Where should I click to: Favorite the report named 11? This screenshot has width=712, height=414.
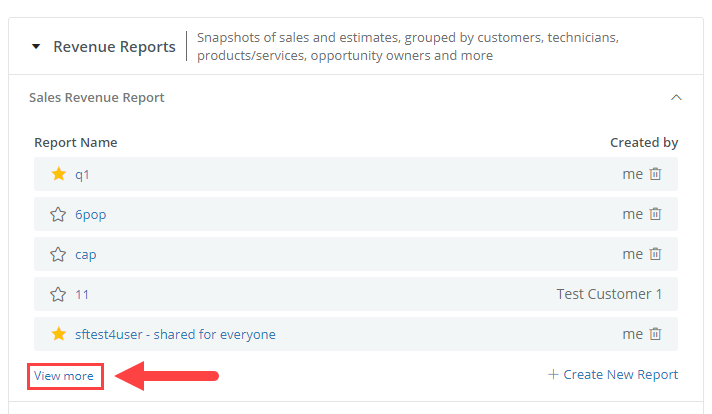click(58, 294)
